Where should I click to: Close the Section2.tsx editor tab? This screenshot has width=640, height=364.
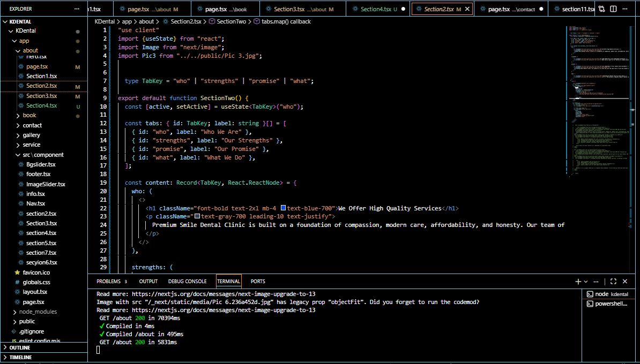click(467, 9)
